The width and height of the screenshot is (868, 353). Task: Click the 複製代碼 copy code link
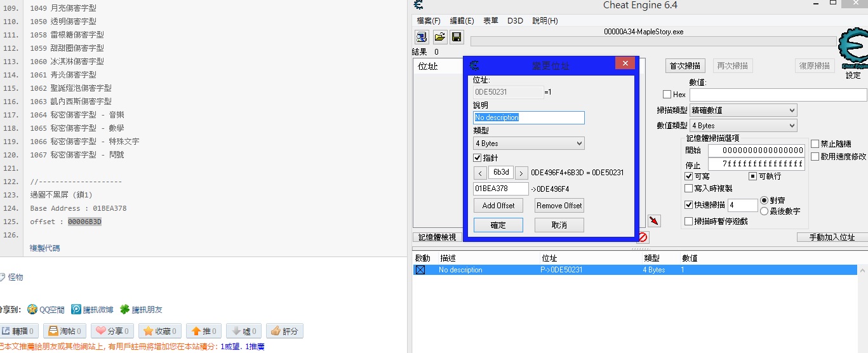45,248
